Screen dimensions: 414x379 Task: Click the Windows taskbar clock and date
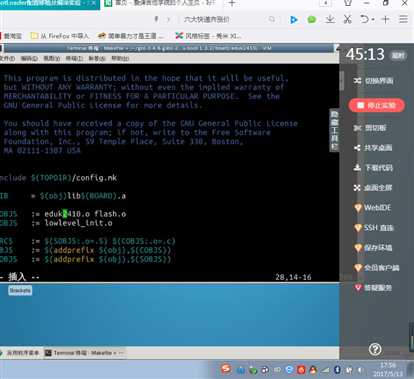[388, 369]
